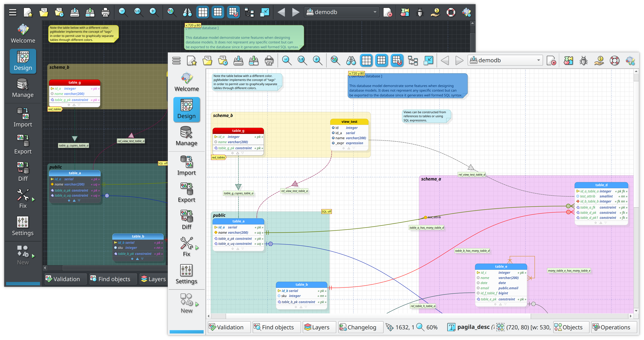Print model icon in light window toolbar
Image resolution: width=644 pixels, height=340 pixels.
click(269, 61)
